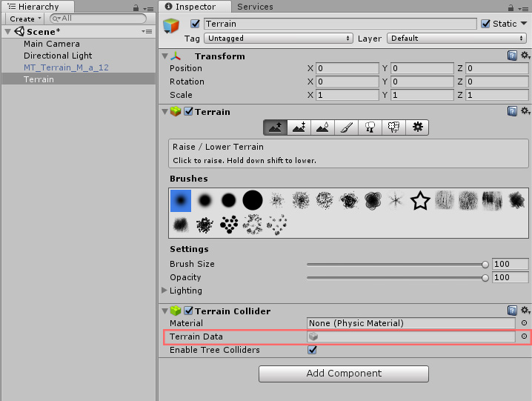532x401 pixels.
Task: Click the Rotation Y field
Action: pos(422,82)
